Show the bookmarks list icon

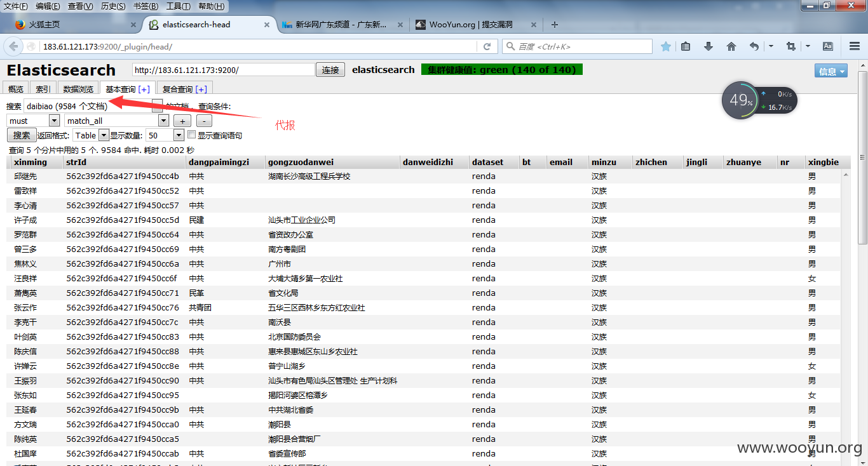point(686,46)
